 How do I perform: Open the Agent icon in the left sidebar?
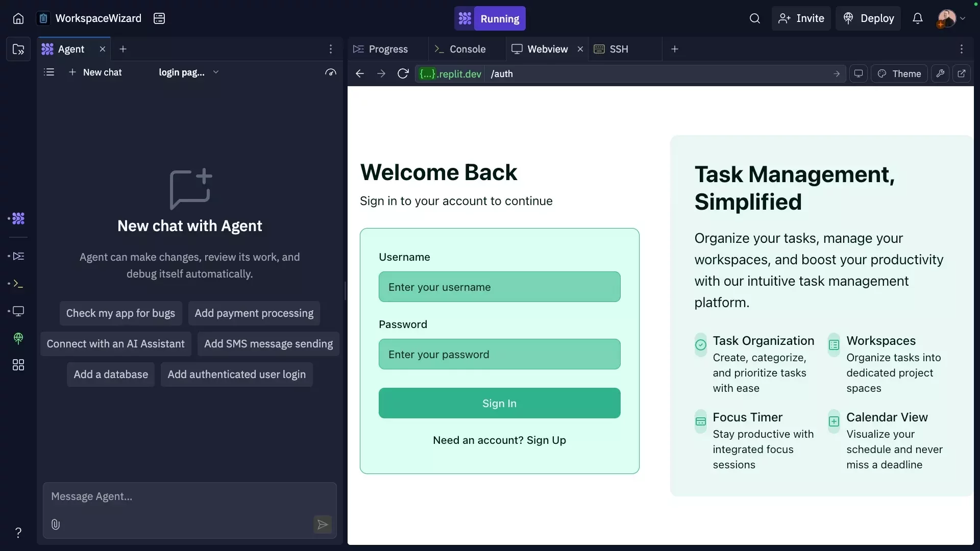click(18, 218)
